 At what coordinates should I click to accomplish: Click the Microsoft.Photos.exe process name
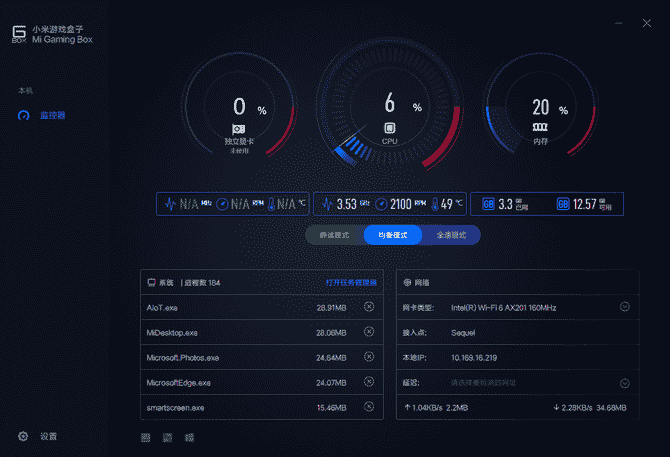tap(183, 358)
